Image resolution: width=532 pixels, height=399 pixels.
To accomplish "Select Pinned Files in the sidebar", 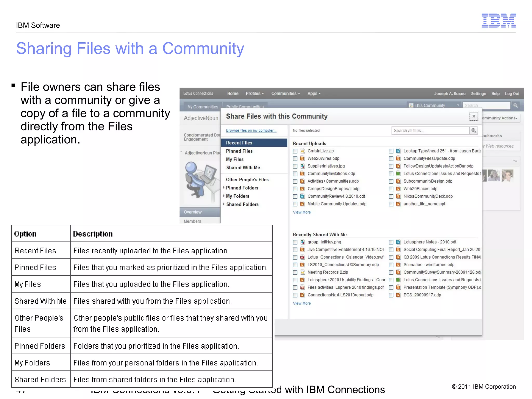I will tap(239, 151).
